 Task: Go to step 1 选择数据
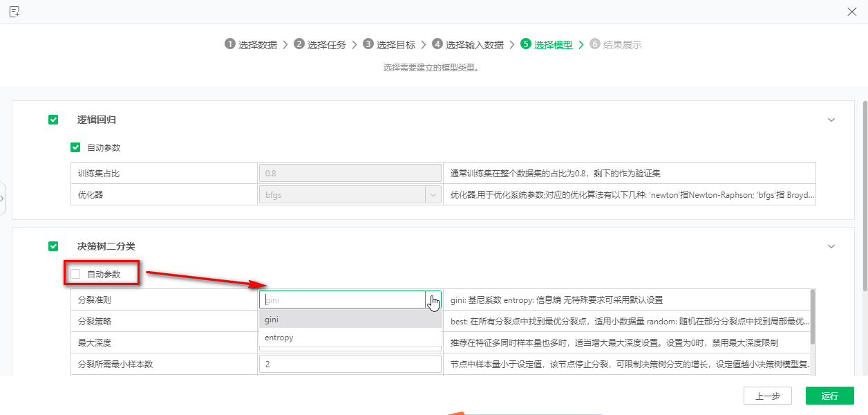(x=251, y=44)
